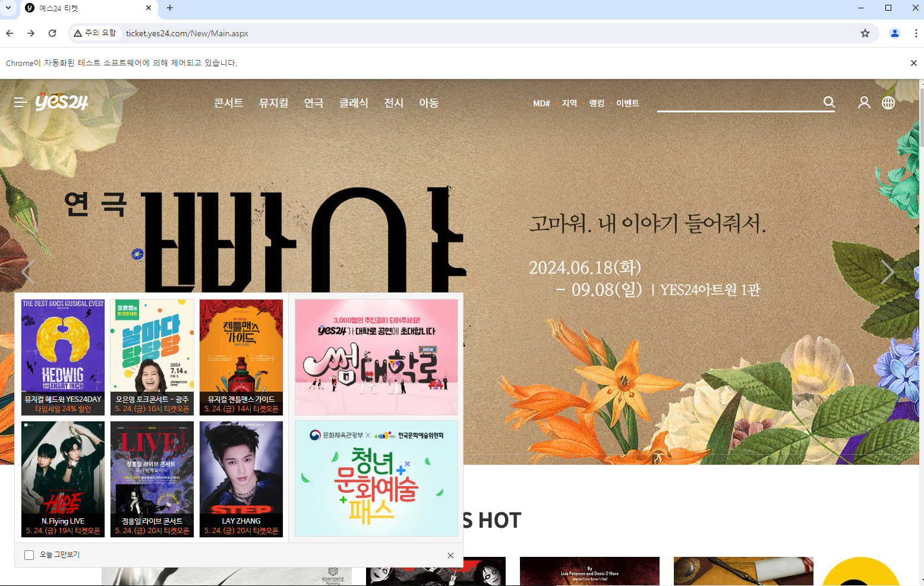Screen dimensions: 924x586
Task: Click the 지역 link
Action: [569, 103]
